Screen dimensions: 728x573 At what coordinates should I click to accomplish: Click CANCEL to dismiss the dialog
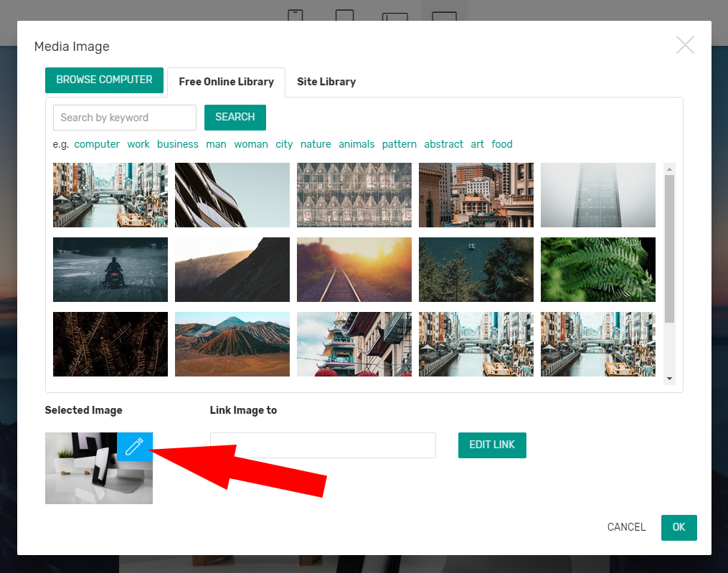point(626,527)
